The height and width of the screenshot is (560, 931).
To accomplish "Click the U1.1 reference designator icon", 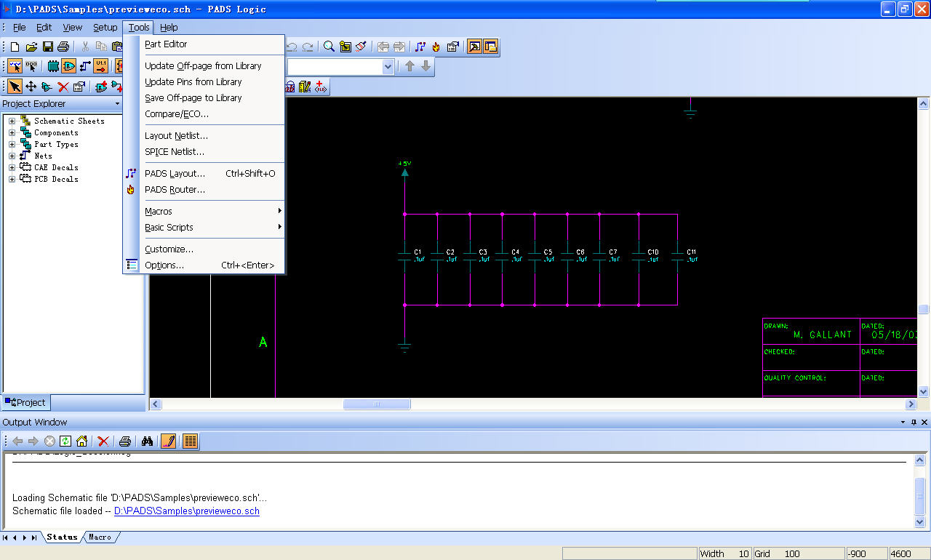I will [101, 66].
